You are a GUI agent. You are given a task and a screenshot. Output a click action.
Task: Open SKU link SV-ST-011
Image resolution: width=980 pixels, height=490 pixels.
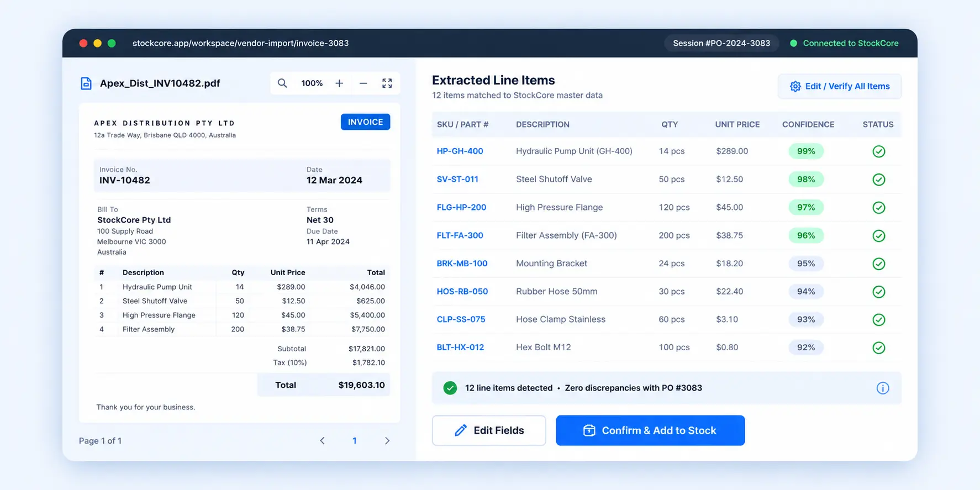[x=457, y=180]
